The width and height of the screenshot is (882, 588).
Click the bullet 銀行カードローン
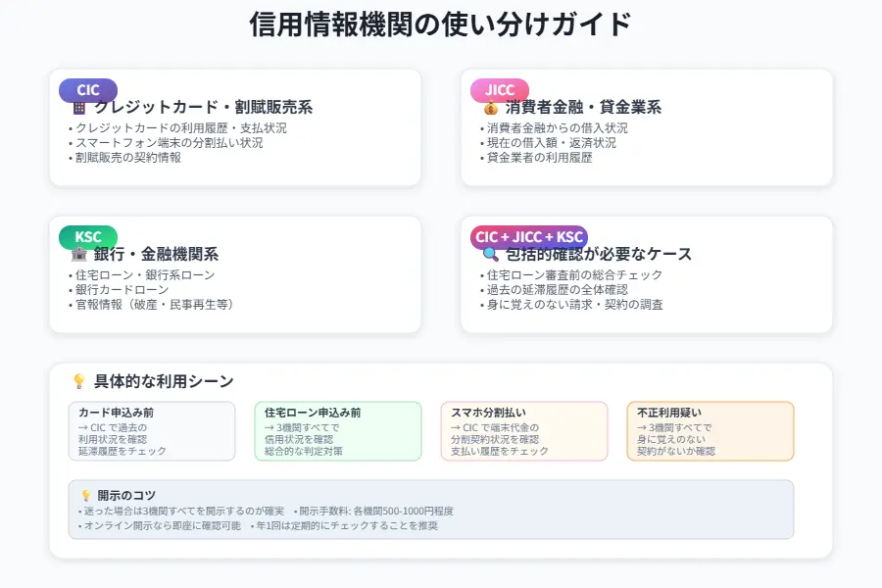click(x=119, y=290)
